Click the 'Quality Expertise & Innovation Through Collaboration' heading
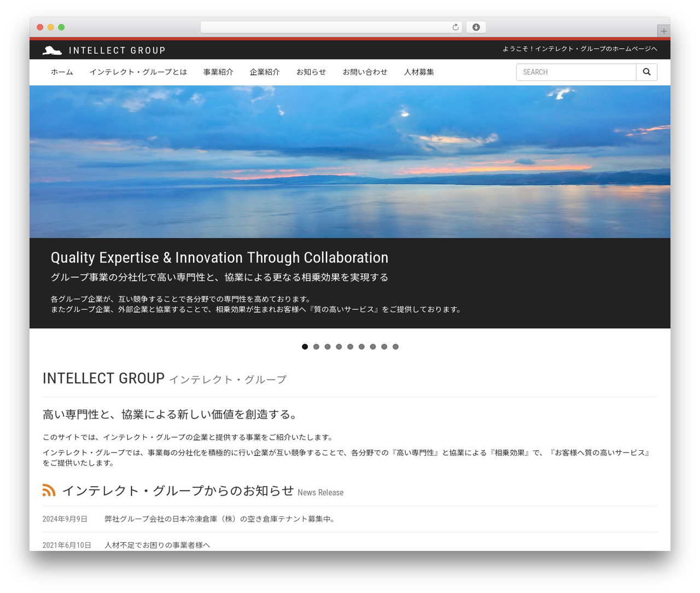This screenshot has width=700, height=593. [x=219, y=258]
